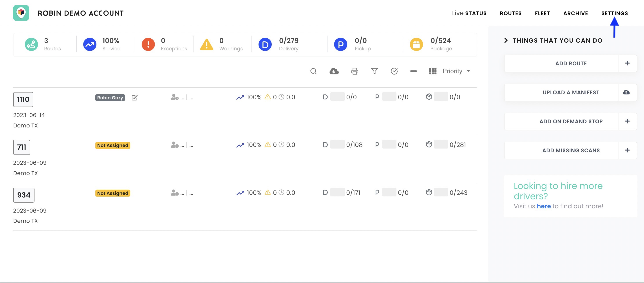Viewport: 644px width, 283px height.
Task: Click the collapse minus icon in the toolbar
Action: [x=413, y=71]
